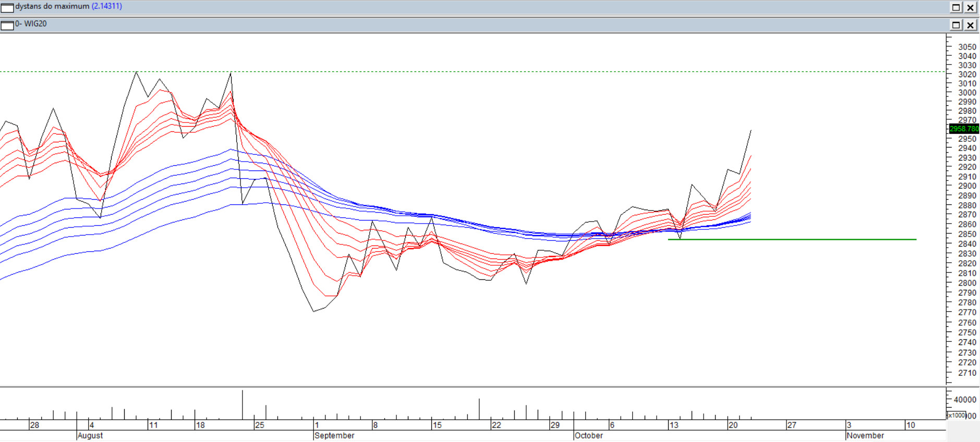The image size is (980, 442).
Task: Select the October label on date axis
Action: (589, 435)
